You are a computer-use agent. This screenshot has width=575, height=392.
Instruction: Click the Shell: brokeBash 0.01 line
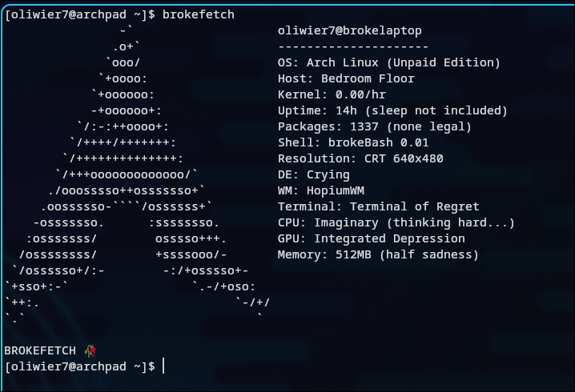(353, 142)
